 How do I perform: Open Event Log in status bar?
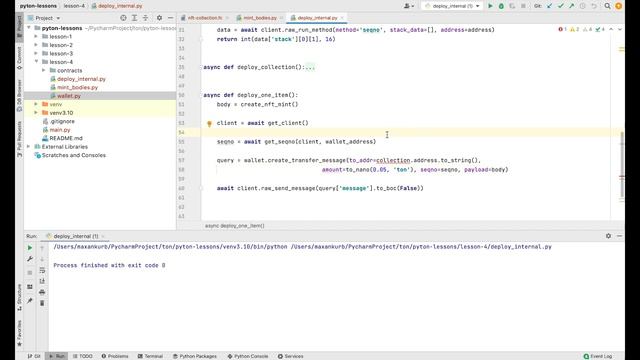(x=598, y=356)
